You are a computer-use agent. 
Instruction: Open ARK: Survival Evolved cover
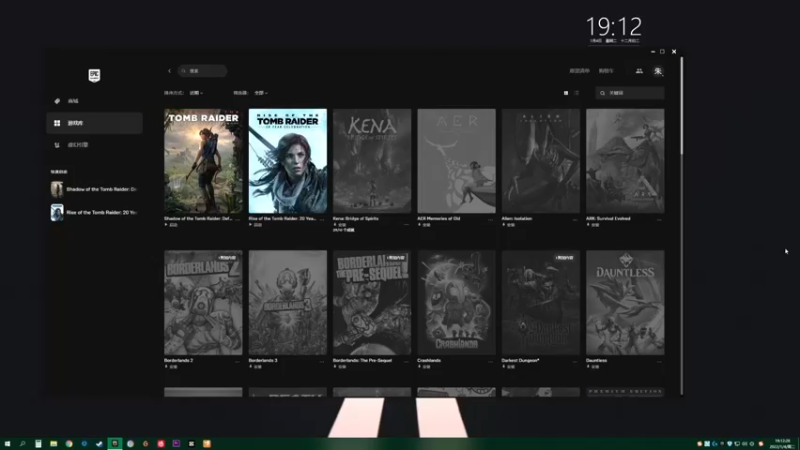[x=625, y=161]
